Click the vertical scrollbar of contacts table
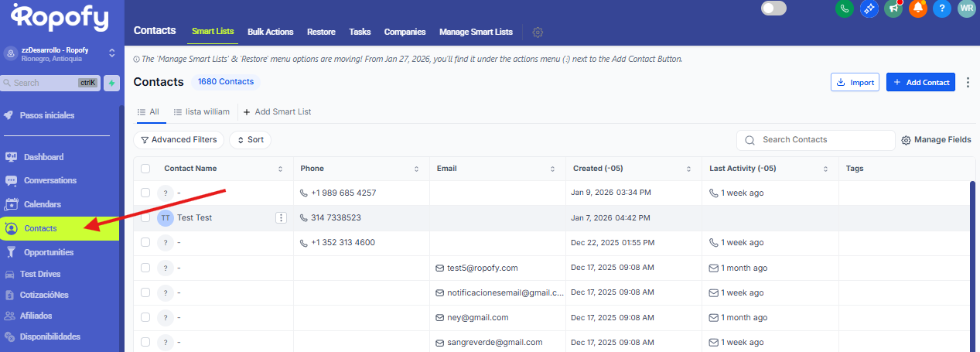The image size is (980, 352). (x=972, y=263)
